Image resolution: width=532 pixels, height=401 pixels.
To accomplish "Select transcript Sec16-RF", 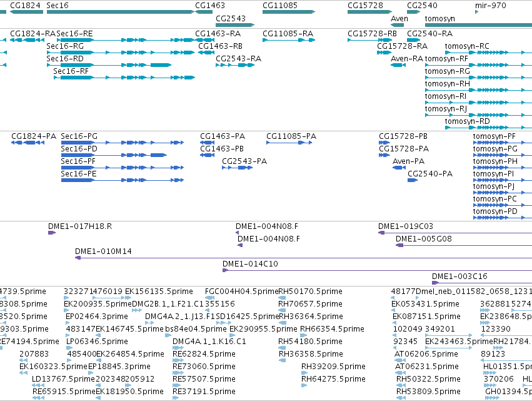I will [71, 71].
